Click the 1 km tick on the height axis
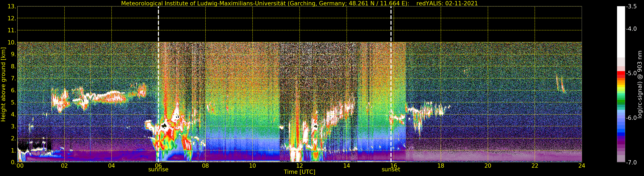Screen dimensions: 644x176 tap(13, 150)
